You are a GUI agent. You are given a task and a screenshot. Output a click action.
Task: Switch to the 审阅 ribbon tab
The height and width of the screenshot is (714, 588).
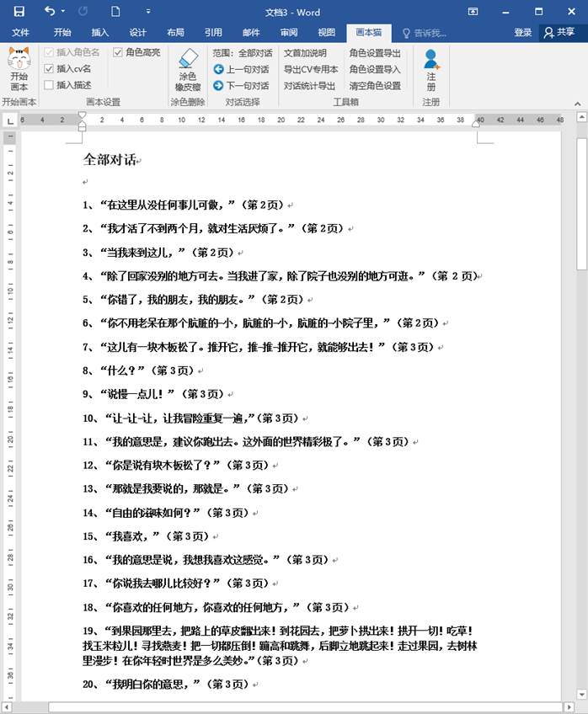click(289, 32)
